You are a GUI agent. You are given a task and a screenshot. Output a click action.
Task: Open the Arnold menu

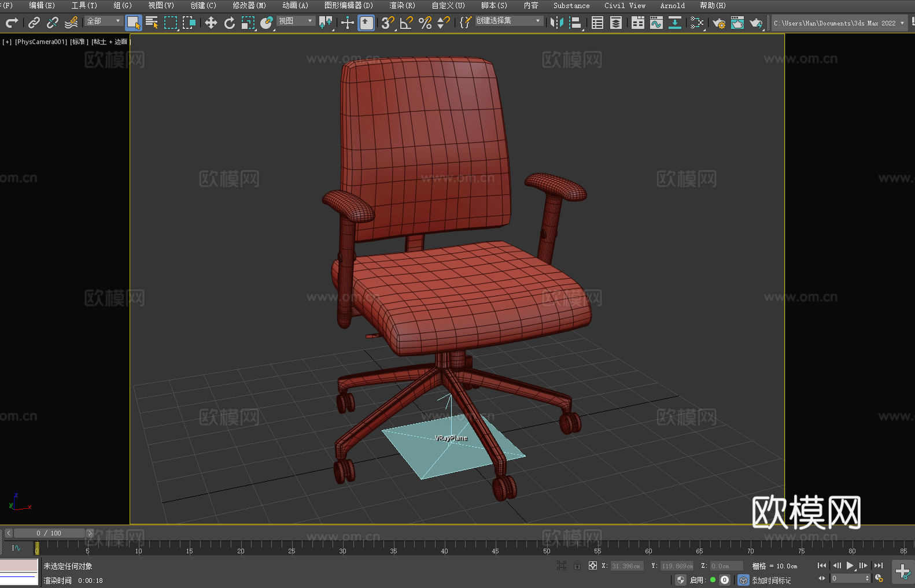[x=672, y=5]
